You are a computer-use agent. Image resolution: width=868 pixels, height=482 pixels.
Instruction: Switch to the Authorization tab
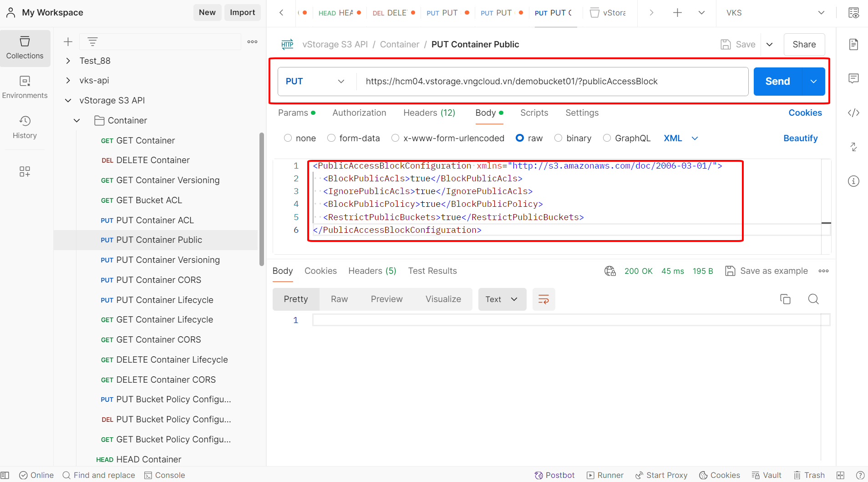(x=359, y=113)
